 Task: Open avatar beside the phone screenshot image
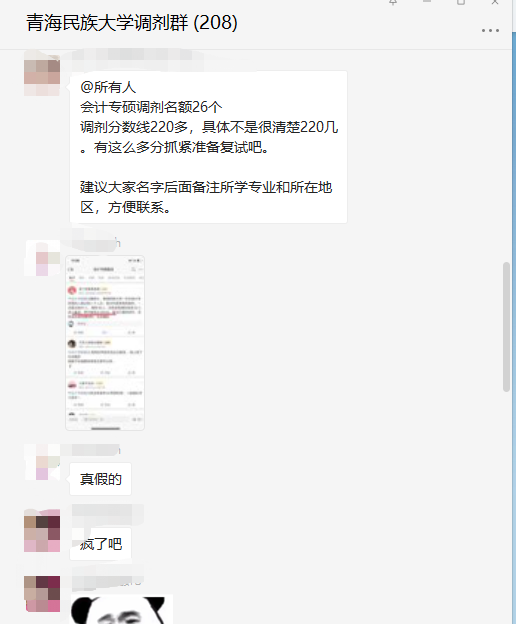(x=42, y=258)
